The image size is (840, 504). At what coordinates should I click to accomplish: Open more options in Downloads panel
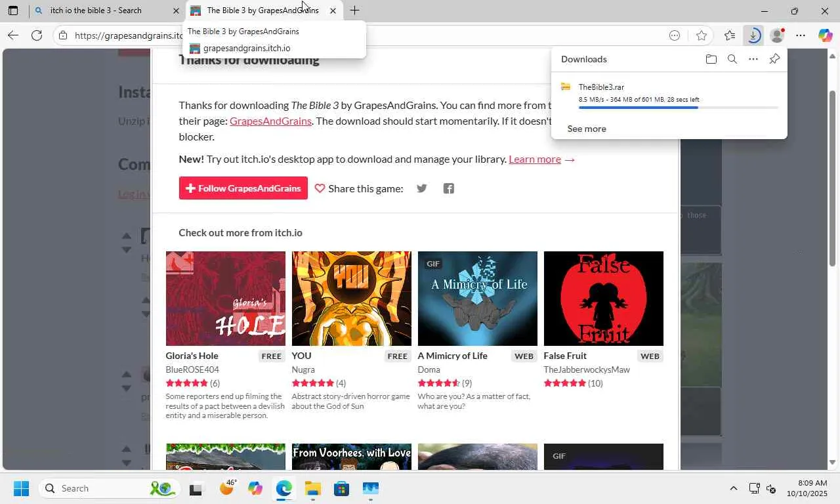click(753, 59)
